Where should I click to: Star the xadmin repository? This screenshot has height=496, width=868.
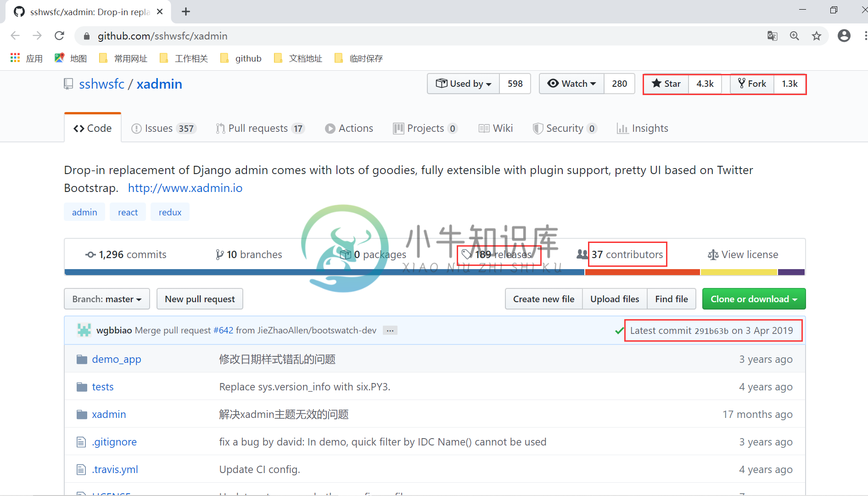click(x=666, y=84)
